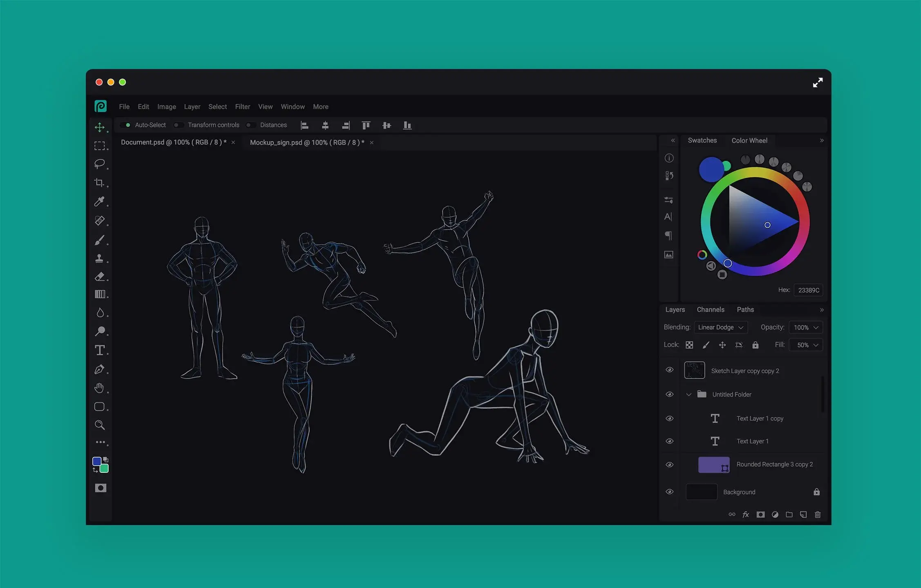The width and height of the screenshot is (921, 588).
Task: Hide the Background layer
Action: (x=669, y=492)
